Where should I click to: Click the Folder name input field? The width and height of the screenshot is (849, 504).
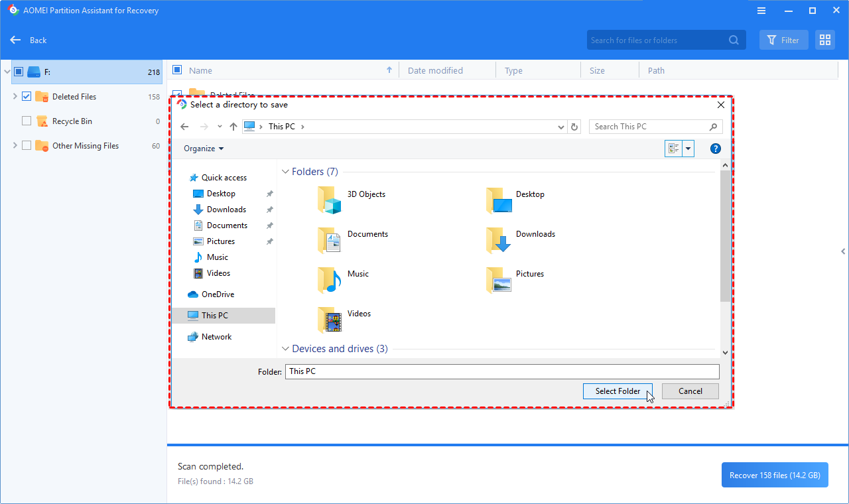pyautogui.click(x=464, y=371)
